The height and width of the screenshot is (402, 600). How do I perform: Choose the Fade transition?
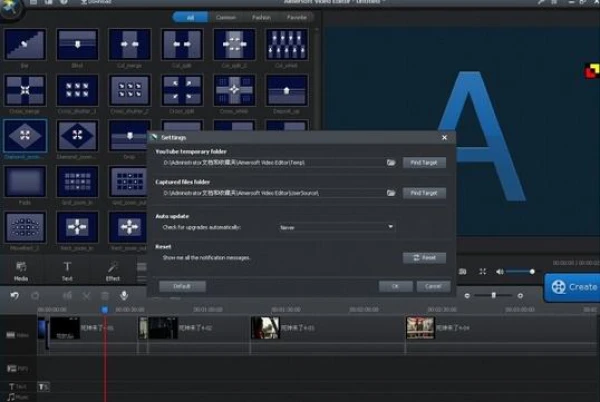25,181
